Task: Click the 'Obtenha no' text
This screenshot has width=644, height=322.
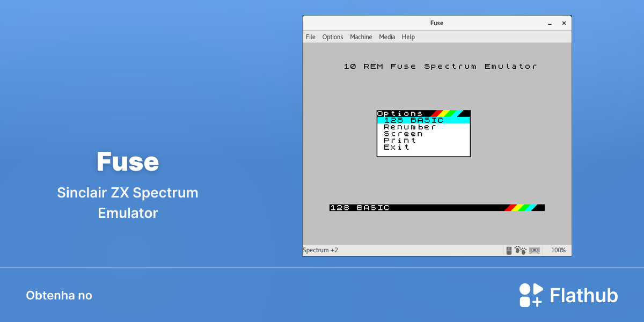Action: (59, 296)
